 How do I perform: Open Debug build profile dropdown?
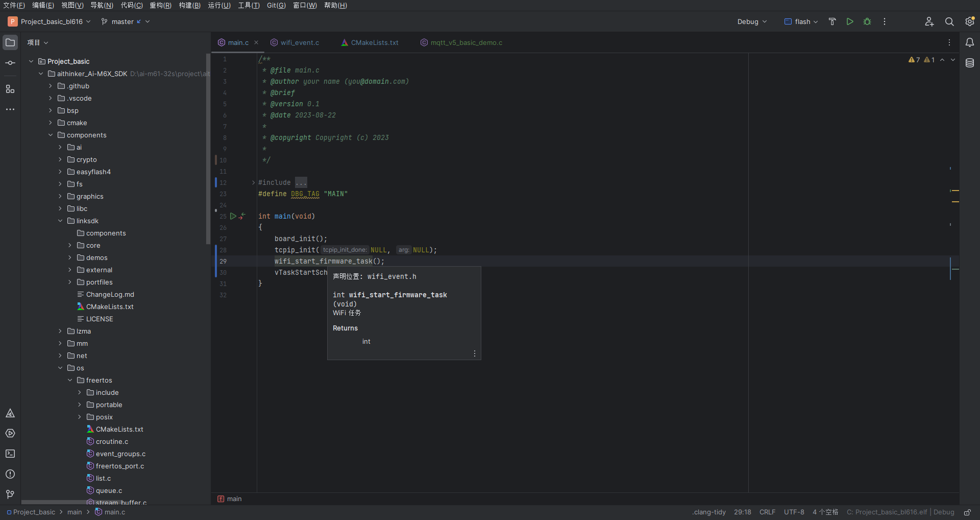tap(752, 21)
